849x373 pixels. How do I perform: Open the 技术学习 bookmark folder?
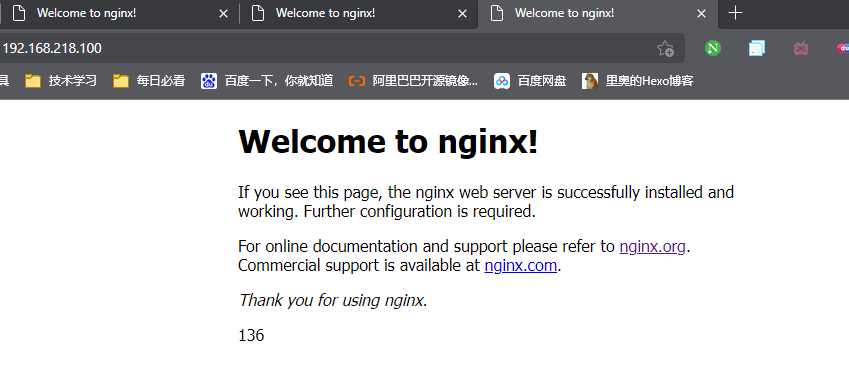tap(61, 81)
